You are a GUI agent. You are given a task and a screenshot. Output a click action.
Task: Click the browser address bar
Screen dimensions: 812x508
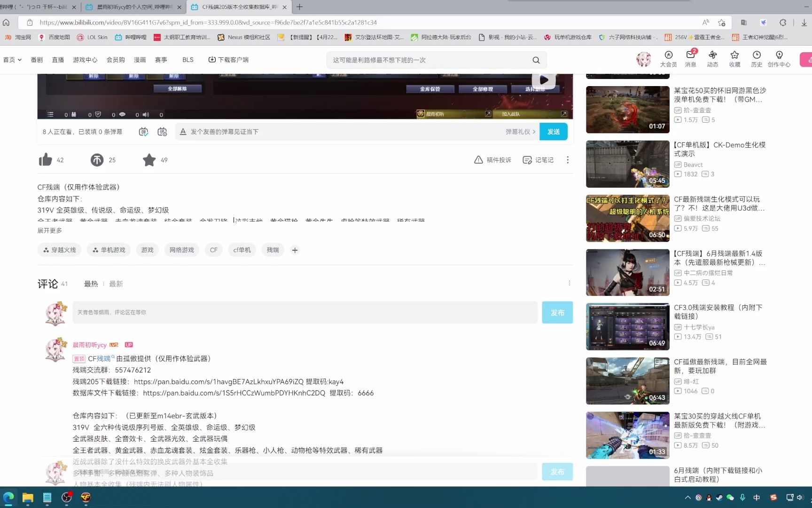point(367,22)
